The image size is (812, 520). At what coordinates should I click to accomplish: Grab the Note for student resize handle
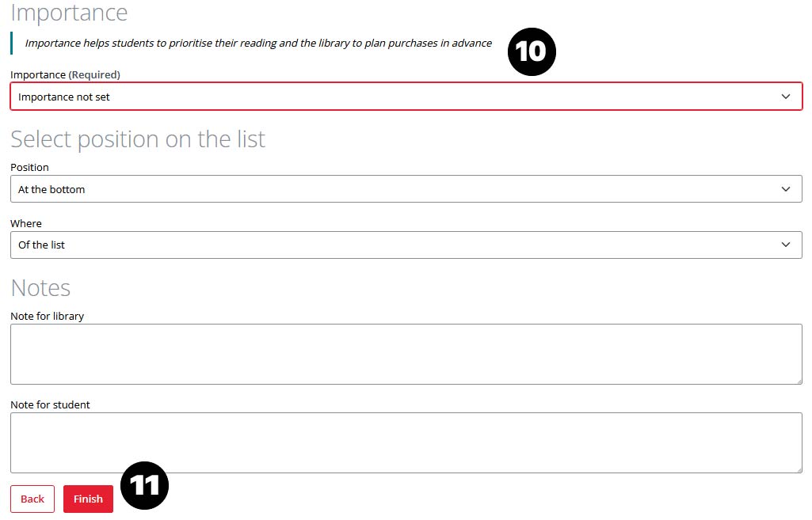coord(798,469)
